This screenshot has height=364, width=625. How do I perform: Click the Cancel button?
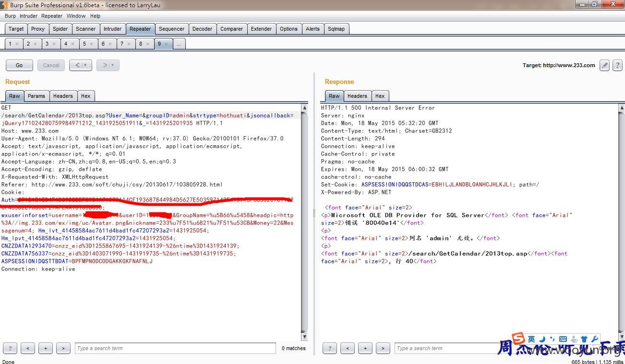(51, 65)
